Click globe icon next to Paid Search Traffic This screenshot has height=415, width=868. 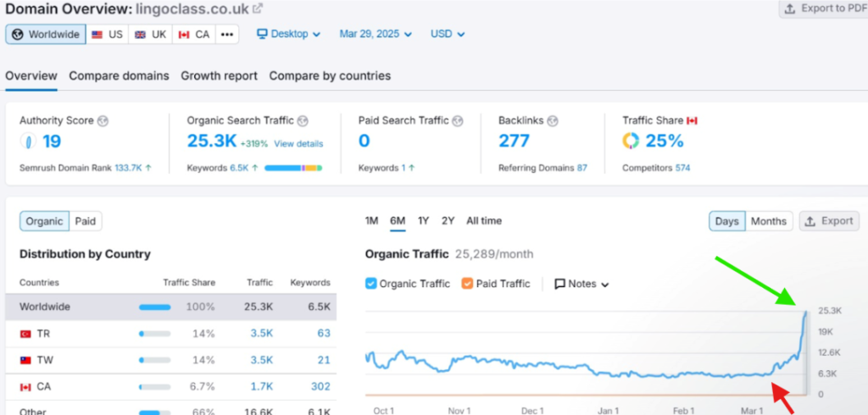(457, 120)
